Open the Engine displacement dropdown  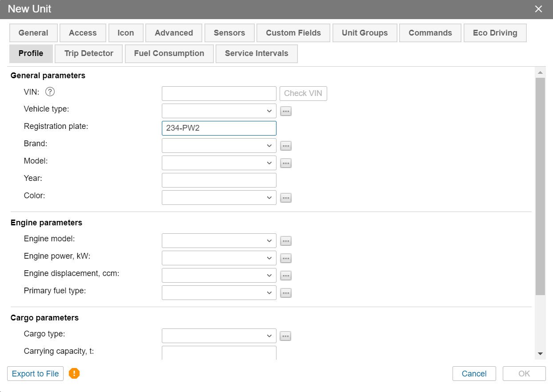(x=219, y=276)
